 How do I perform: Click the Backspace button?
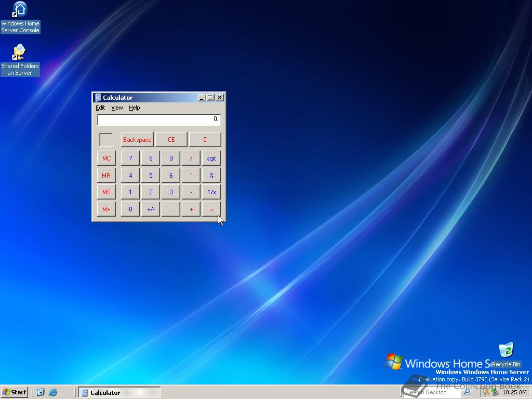(x=137, y=139)
